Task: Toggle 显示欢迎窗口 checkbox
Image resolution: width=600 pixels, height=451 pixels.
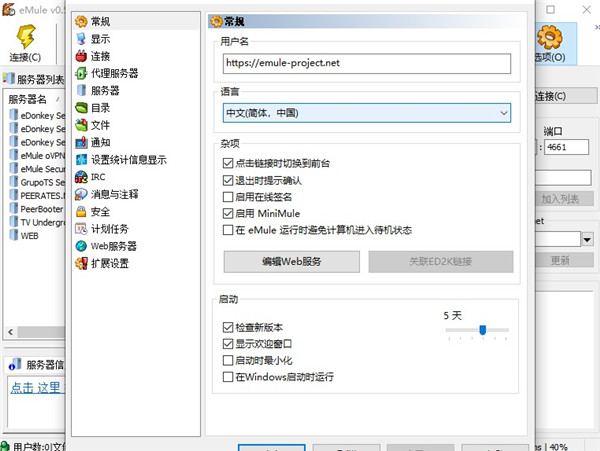Action: pyautogui.click(x=228, y=344)
